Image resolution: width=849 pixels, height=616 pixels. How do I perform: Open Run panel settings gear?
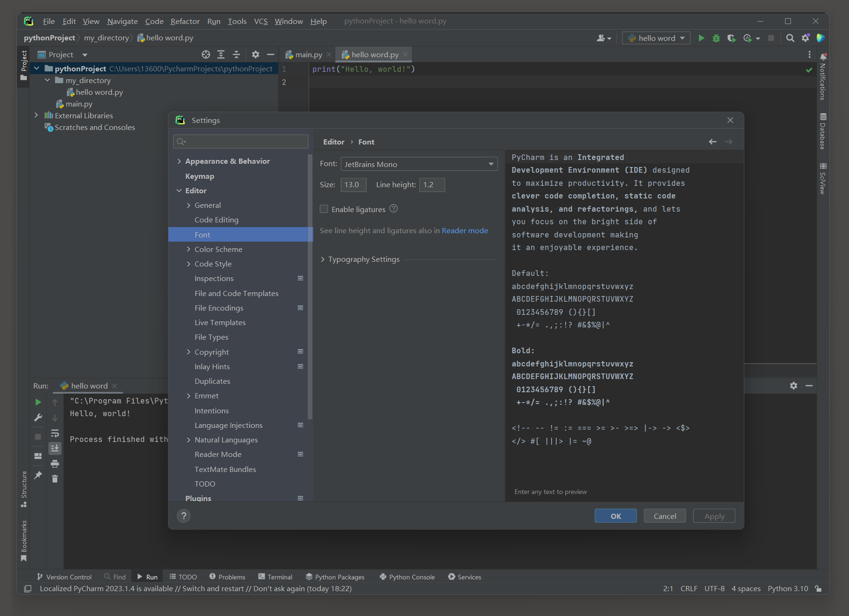tap(794, 386)
